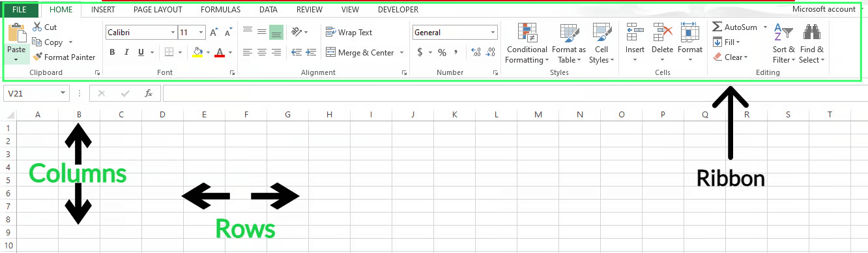This screenshot has width=868, height=253.
Task: Switch to the DATA tab
Action: [268, 10]
